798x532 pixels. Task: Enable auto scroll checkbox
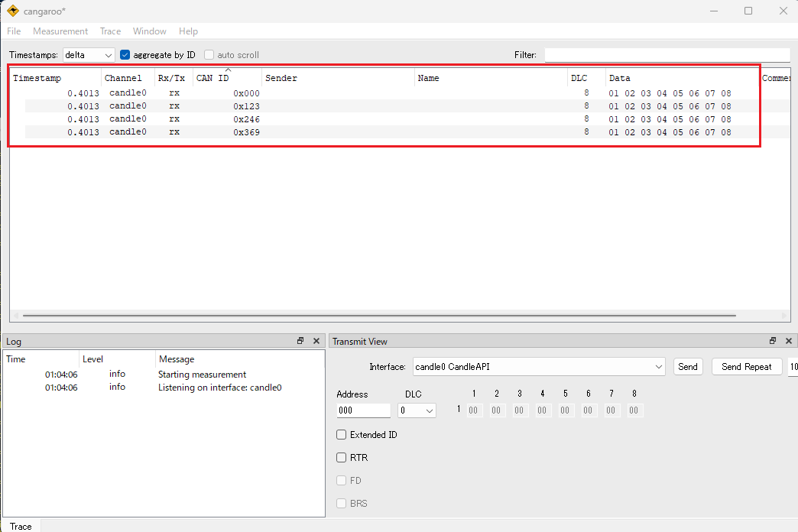[209, 55]
